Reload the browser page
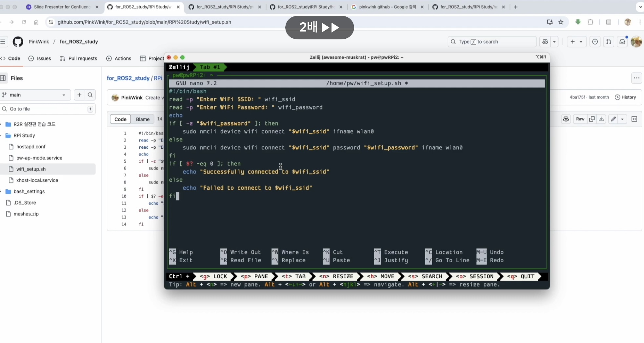The width and height of the screenshot is (644, 343). tap(24, 22)
